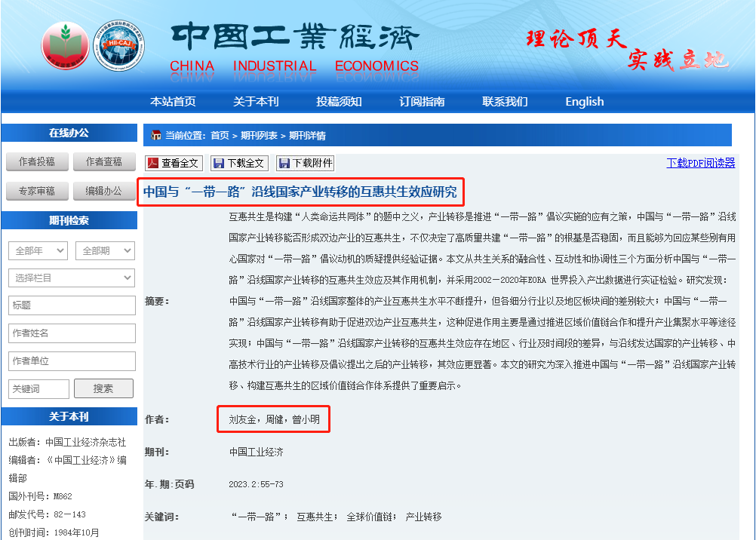Click the 下载PDF阅读器 link

tap(700, 163)
